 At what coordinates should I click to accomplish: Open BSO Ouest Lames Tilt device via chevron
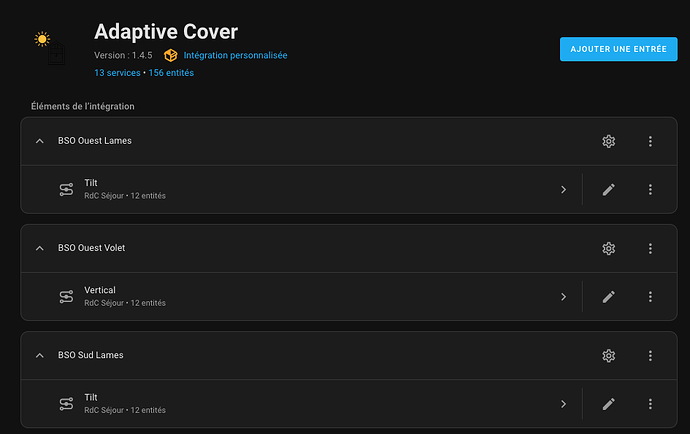[563, 190]
